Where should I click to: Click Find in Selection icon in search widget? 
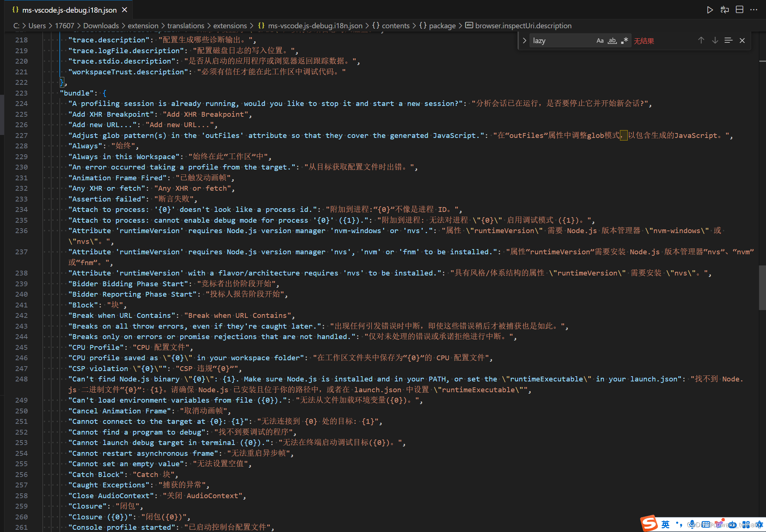(728, 41)
